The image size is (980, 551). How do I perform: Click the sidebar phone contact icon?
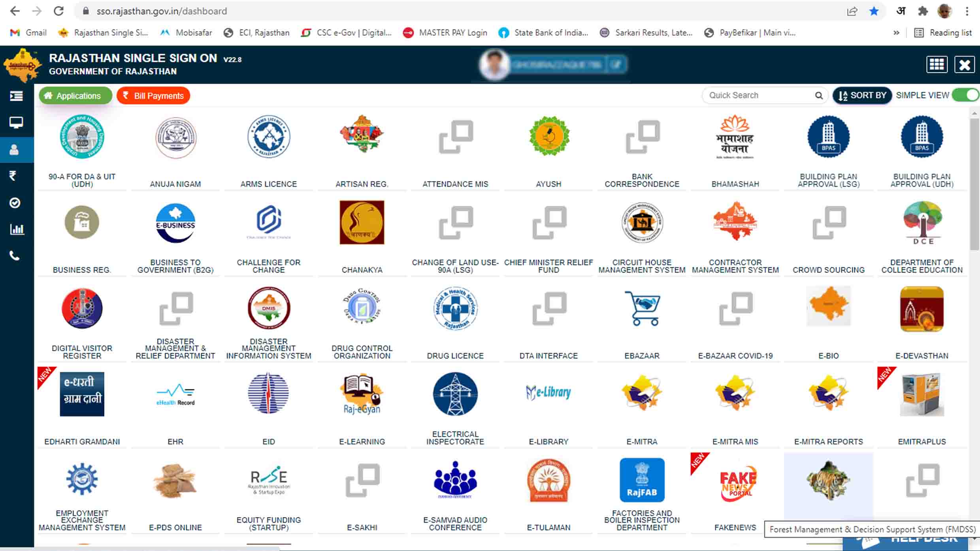coord(15,256)
